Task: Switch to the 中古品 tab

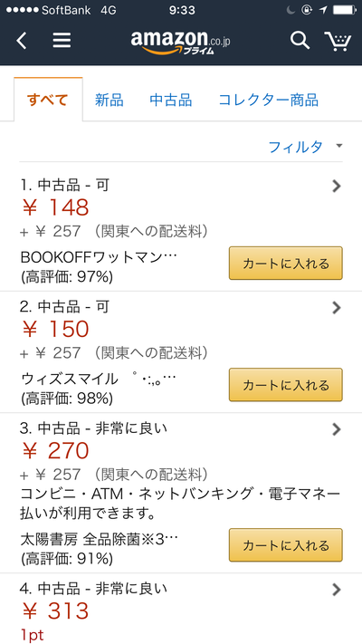Action: [x=171, y=100]
